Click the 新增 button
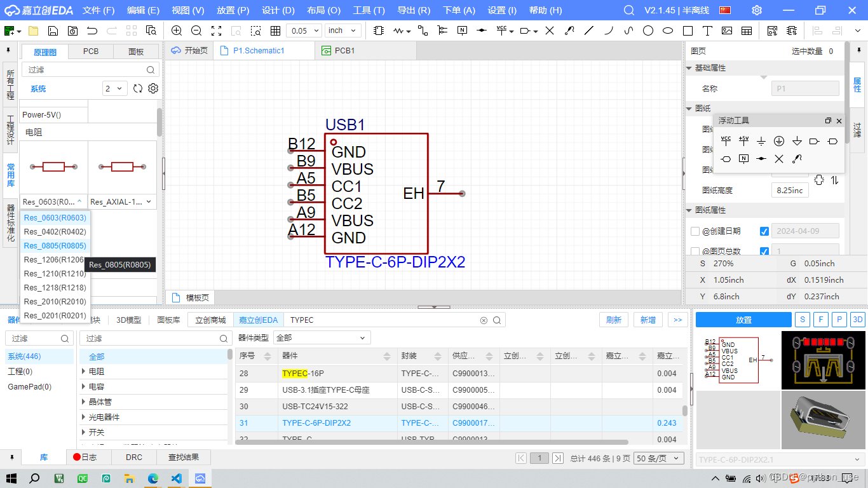The width and height of the screenshot is (868, 488). 648,320
